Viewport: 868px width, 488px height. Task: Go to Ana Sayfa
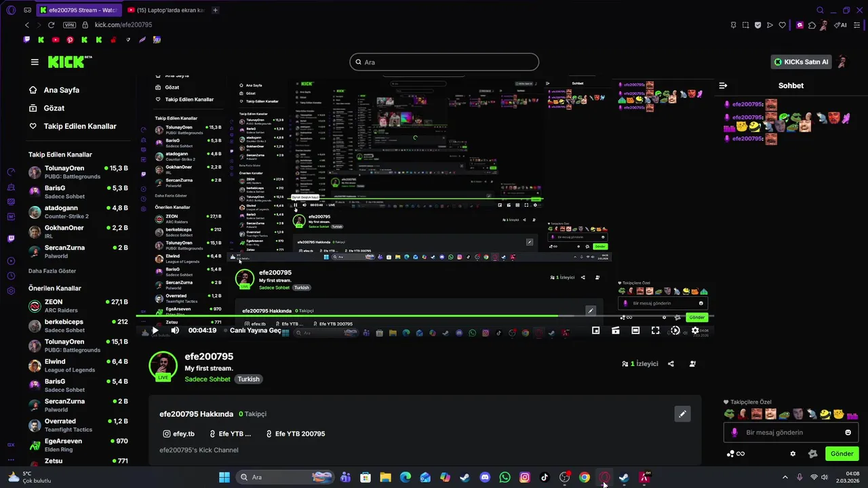tap(54, 90)
